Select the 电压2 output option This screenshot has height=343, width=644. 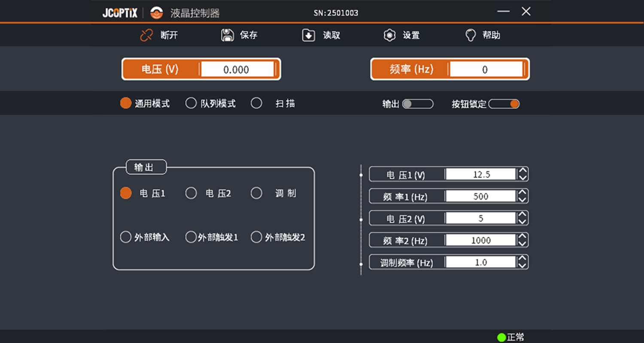191,193
